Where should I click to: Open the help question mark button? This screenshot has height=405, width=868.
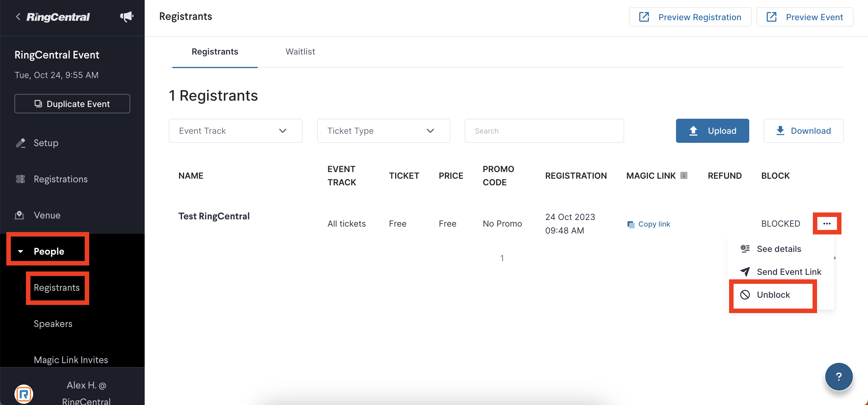point(839,376)
